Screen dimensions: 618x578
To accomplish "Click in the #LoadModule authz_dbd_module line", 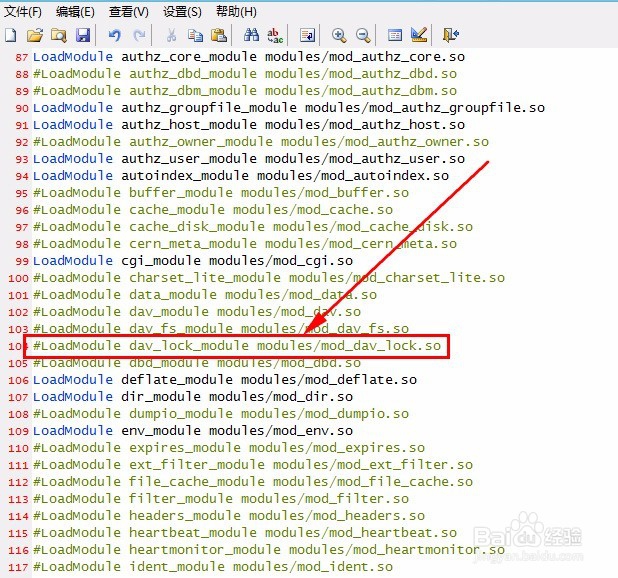I will [244, 74].
